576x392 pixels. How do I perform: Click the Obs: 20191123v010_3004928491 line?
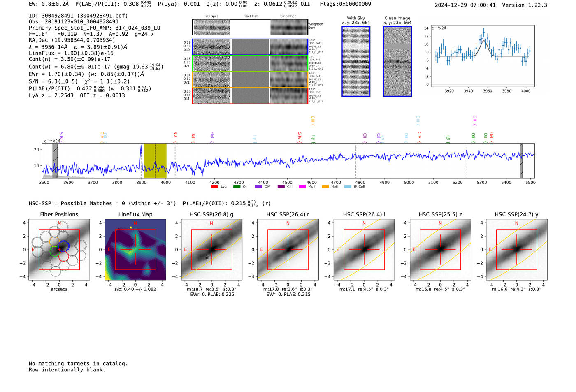pos(74,22)
